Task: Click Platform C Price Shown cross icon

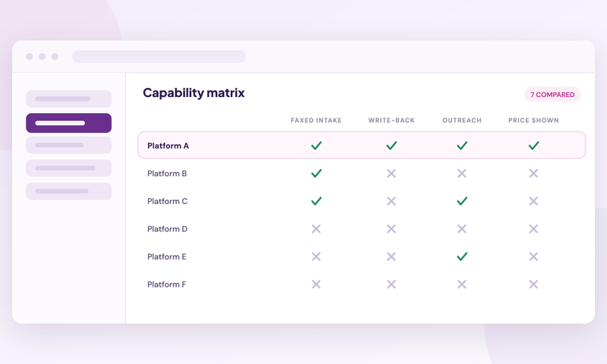Action: [x=533, y=201]
